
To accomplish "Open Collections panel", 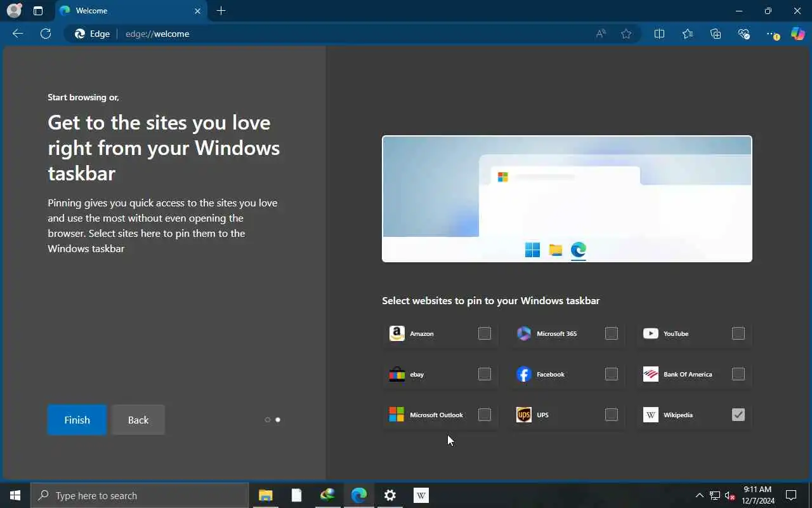I will click(716, 34).
